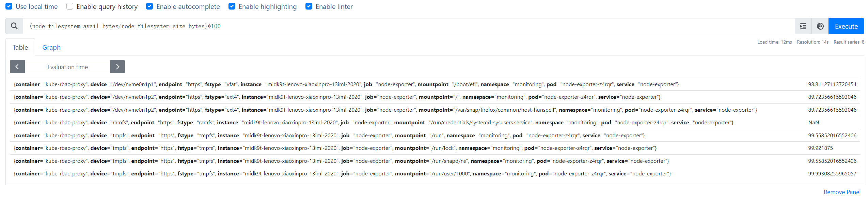This screenshot has width=868, height=203.
Task: Turn off Enable highlighting checkbox
Action: click(x=232, y=6)
